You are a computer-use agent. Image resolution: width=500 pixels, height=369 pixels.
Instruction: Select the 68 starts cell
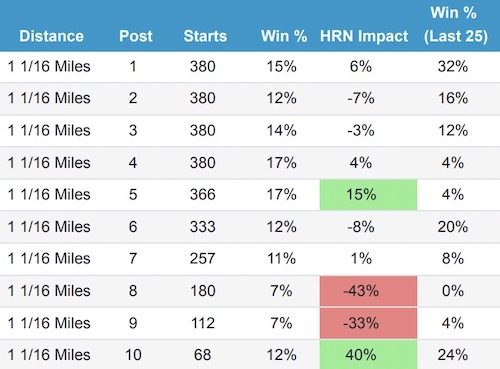click(203, 355)
